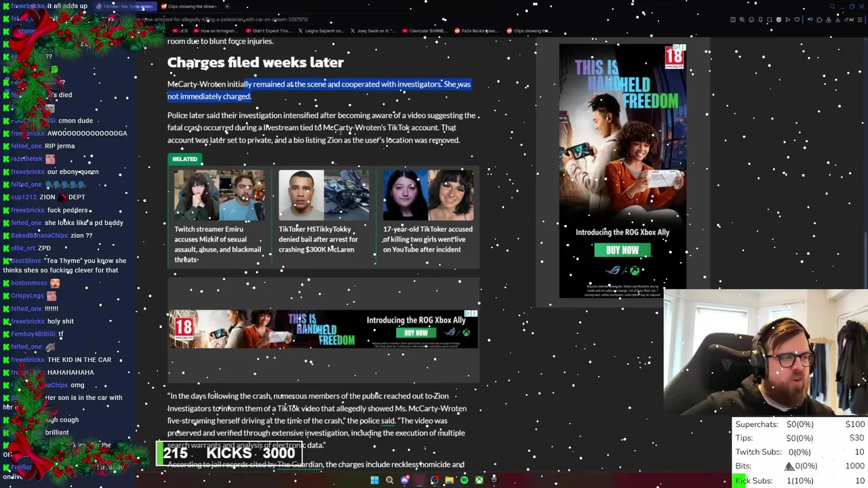Open taskbar Search icon
Viewport: 868px width, 488px height.
click(389, 480)
